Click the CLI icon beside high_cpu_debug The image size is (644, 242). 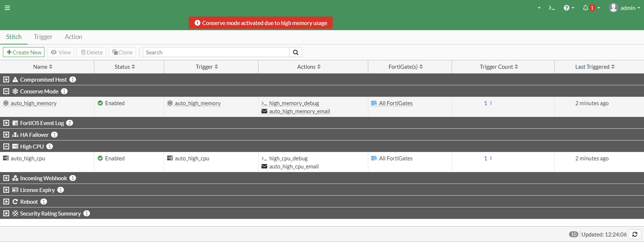coord(264,159)
